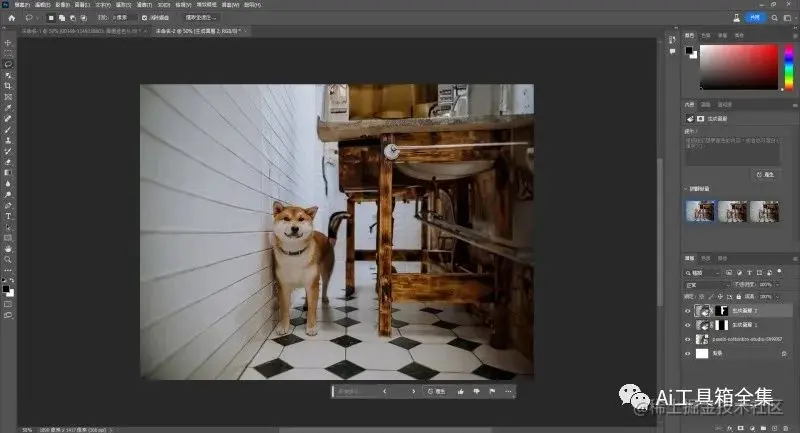The image size is (800, 433).
Task: Select the Eyedropper tool
Action: pyautogui.click(x=8, y=108)
